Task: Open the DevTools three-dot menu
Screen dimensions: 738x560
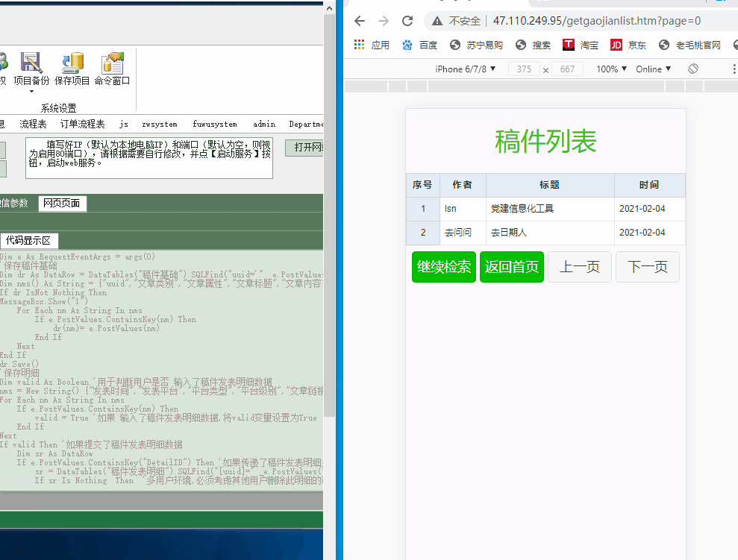Action: 733,68
